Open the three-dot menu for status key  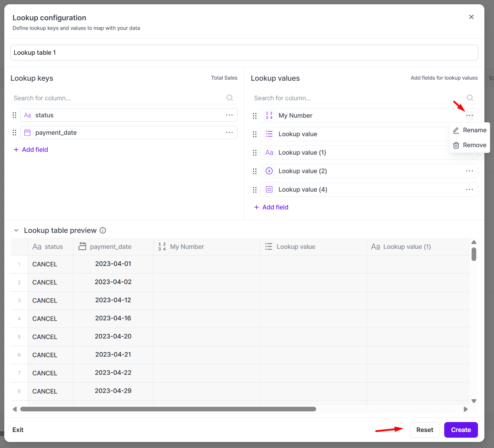[229, 115]
